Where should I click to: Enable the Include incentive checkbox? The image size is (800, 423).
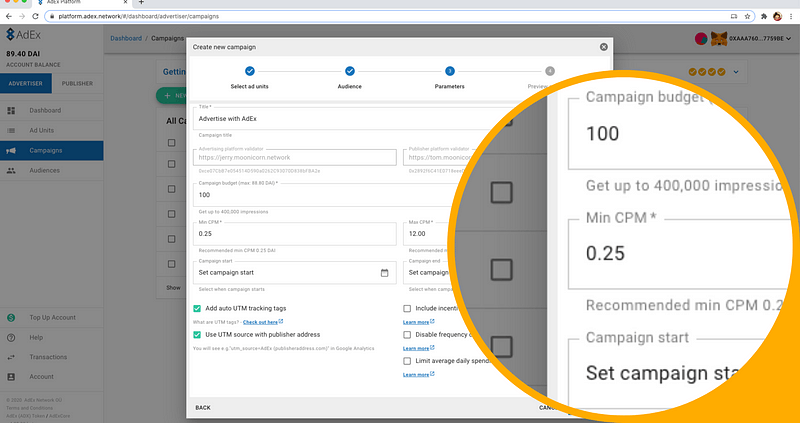tap(407, 309)
